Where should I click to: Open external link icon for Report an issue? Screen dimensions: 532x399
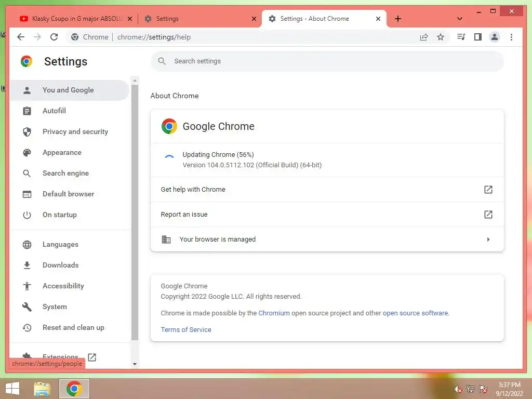pos(488,215)
